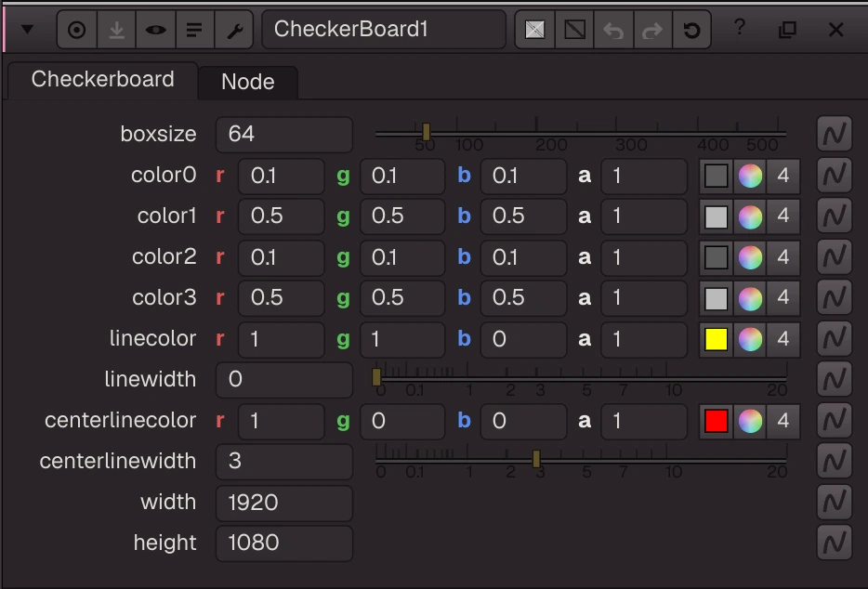Toggle the centerlinecolor 4-channel button
Image resolution: width=868 pixels, height=589 pixels.
[x=783, y=421]
